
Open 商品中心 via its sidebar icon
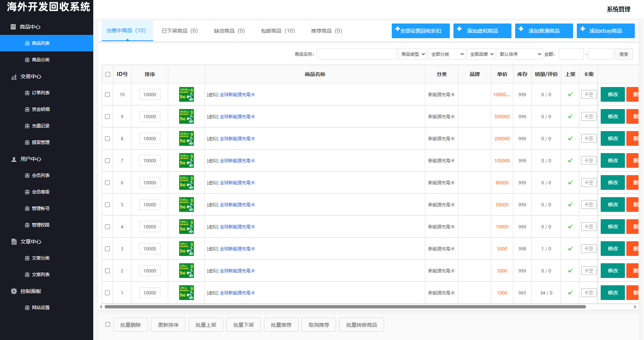[x=14, y=26]
